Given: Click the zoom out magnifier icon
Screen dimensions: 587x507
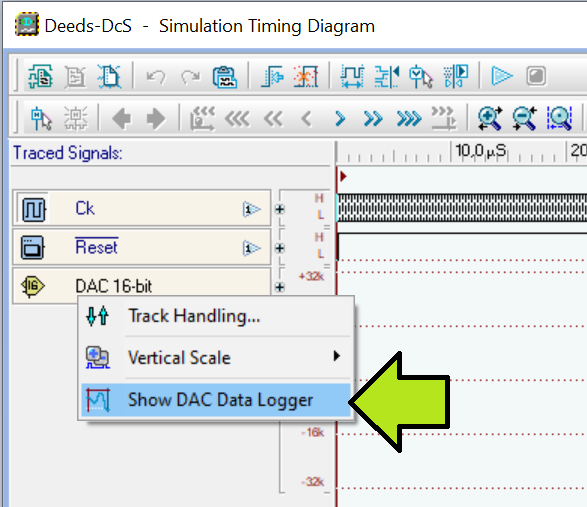Looking at the screenshot, I should click(524, 118).
